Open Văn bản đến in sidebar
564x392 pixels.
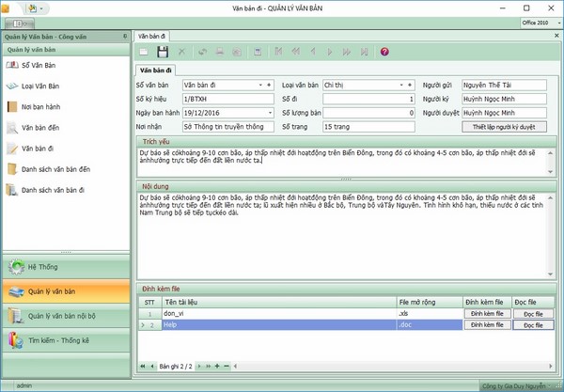40,128
